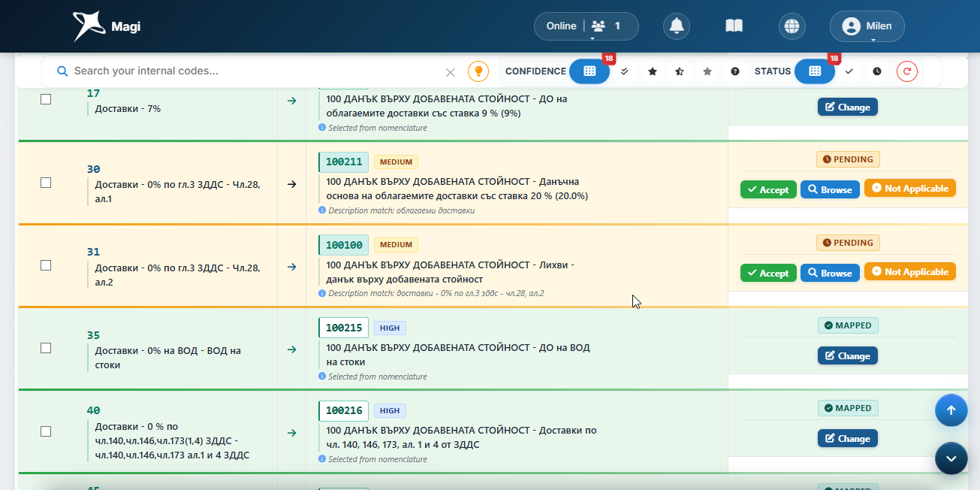The image size is (980, 490).
Task: Select the Status all grid filter
Action: pyautogui.click(x=815, y=71)
